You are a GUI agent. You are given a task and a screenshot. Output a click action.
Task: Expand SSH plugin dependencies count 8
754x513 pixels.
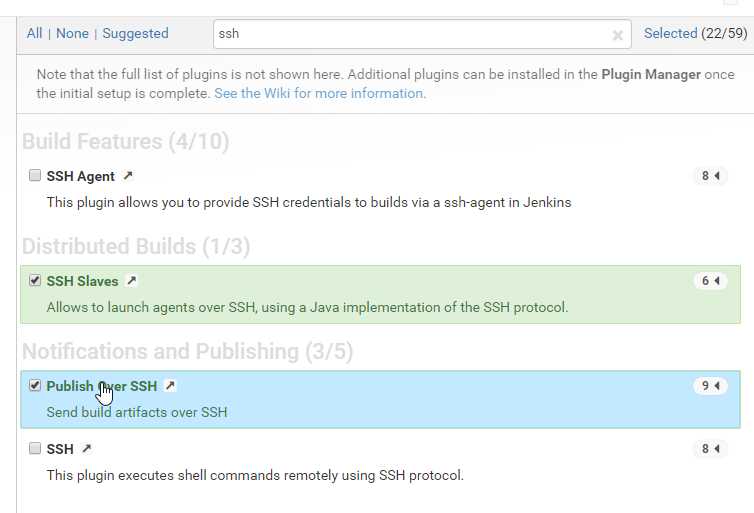(710, 449)
